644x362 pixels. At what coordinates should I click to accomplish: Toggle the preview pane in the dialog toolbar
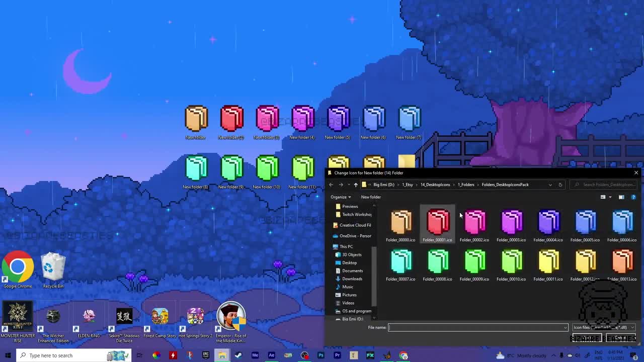click(621, 197)
